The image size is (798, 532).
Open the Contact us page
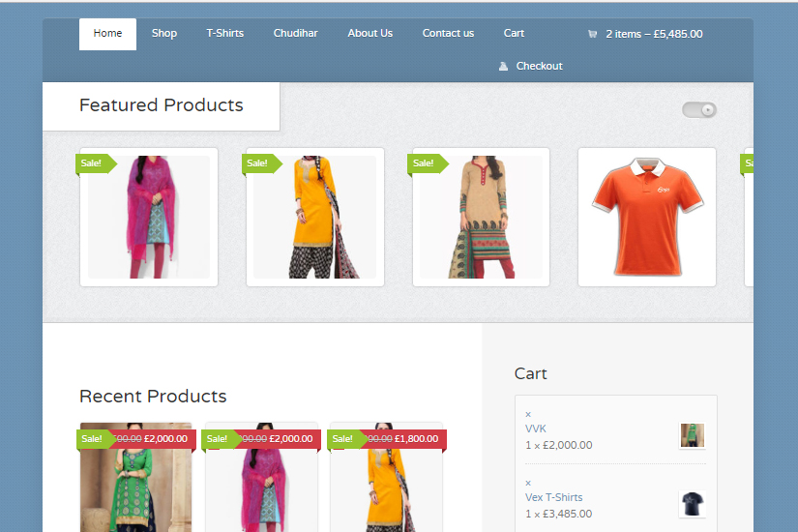[x=448, y=34]
